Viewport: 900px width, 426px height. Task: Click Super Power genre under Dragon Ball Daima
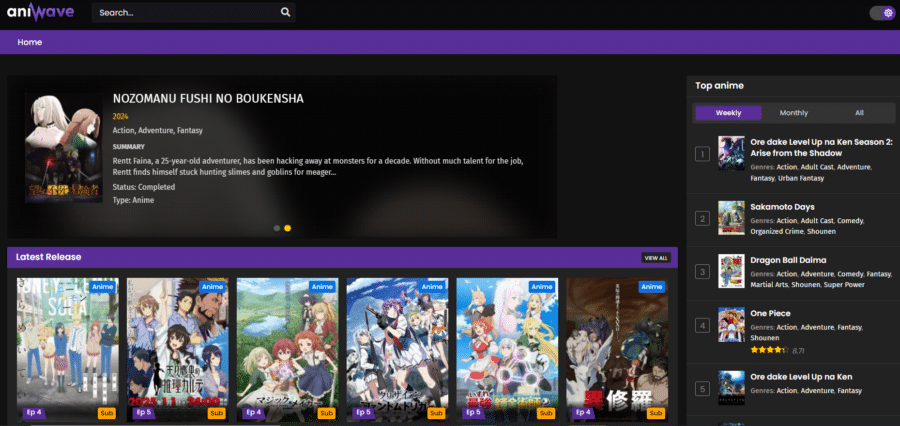point(844,285)
